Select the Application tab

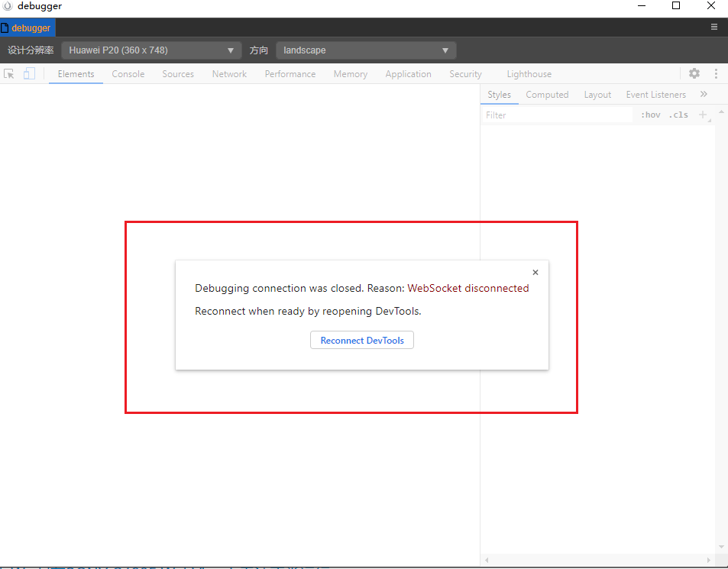pyautogui.click(x=408, y=74)
